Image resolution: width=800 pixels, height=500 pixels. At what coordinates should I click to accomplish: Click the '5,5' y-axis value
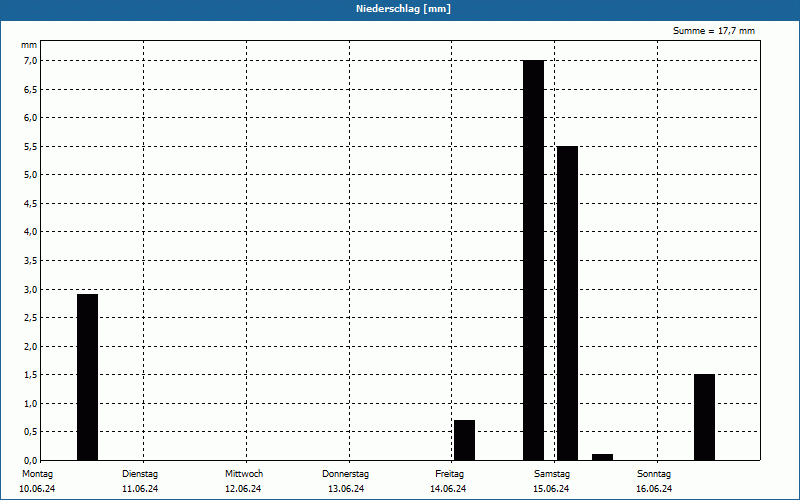tap(31, 146)
